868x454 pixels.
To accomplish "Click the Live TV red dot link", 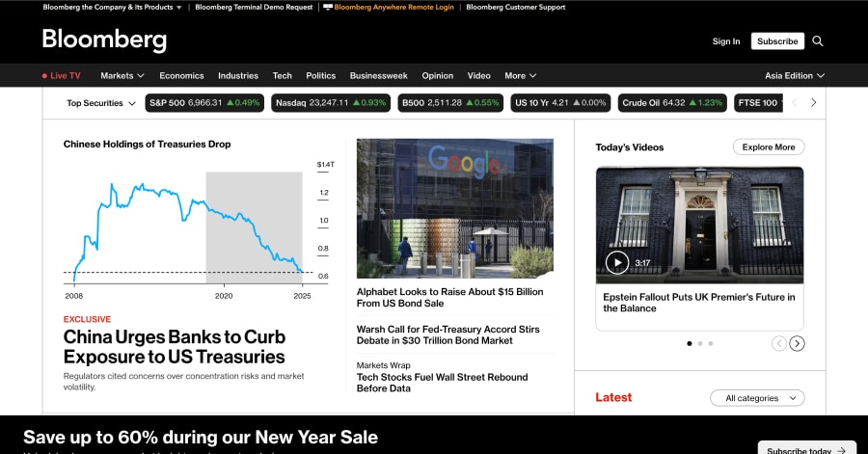I will (62, 76).
